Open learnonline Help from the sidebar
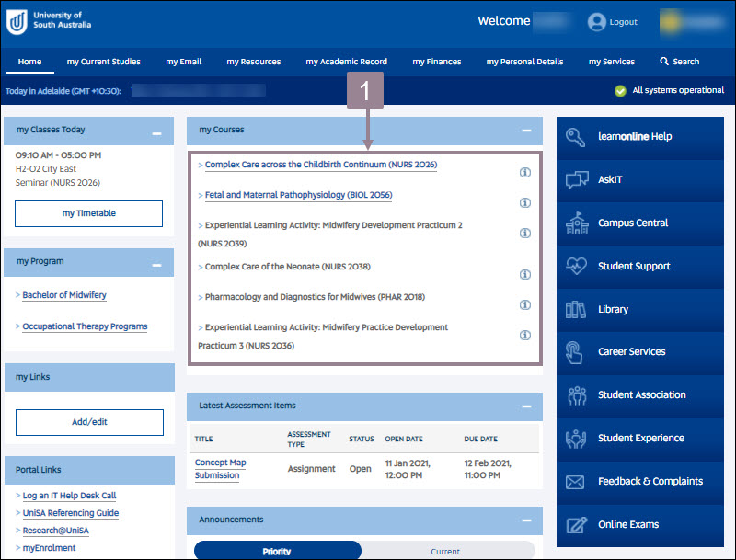Viewport: 736px width, 560px height. point(575,136)
